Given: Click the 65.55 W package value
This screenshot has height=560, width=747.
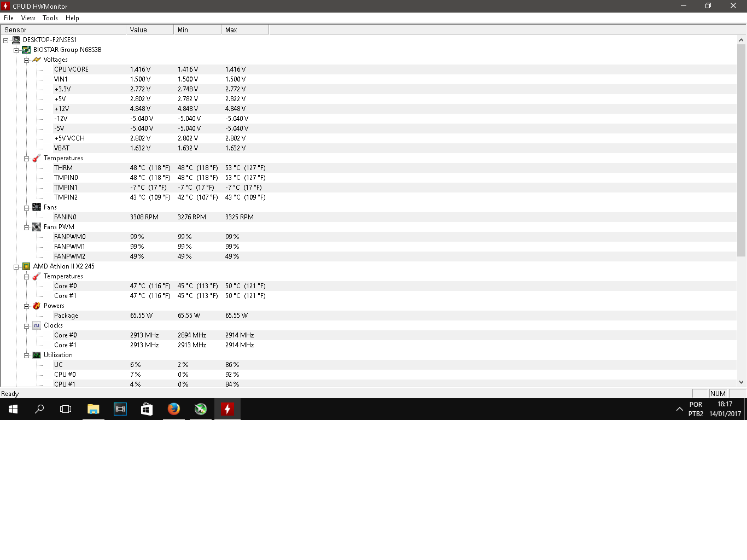Looking at the screenshot, I should [141, 316].
